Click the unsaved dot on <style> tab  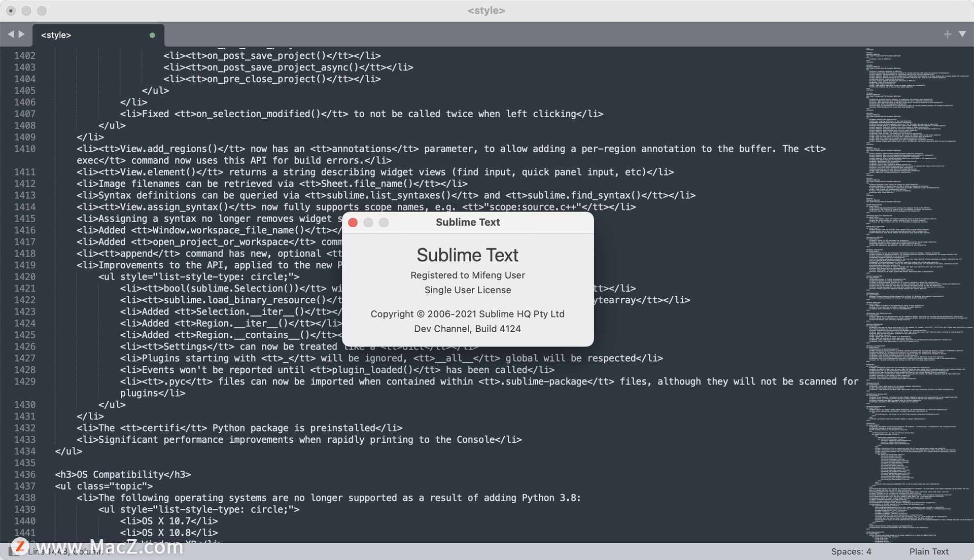152,35
